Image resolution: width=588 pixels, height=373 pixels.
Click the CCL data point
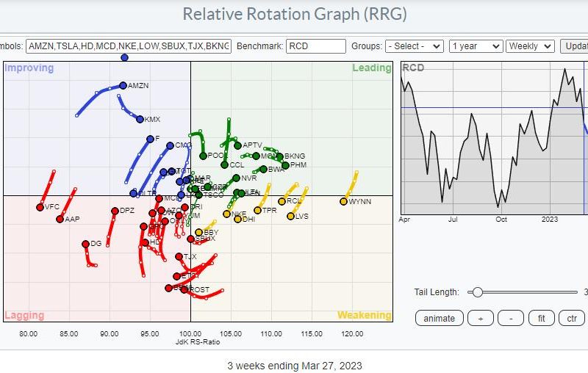pos(225,164)
